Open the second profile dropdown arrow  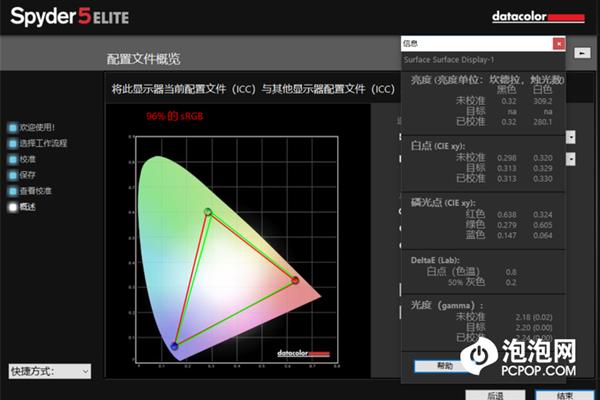coord(570,159)
